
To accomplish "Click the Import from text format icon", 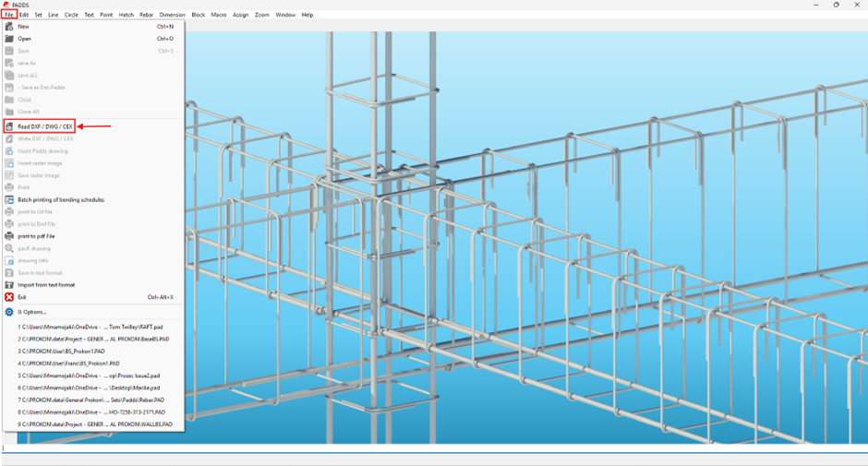I will pyautogui.click(x=9, y=285).
